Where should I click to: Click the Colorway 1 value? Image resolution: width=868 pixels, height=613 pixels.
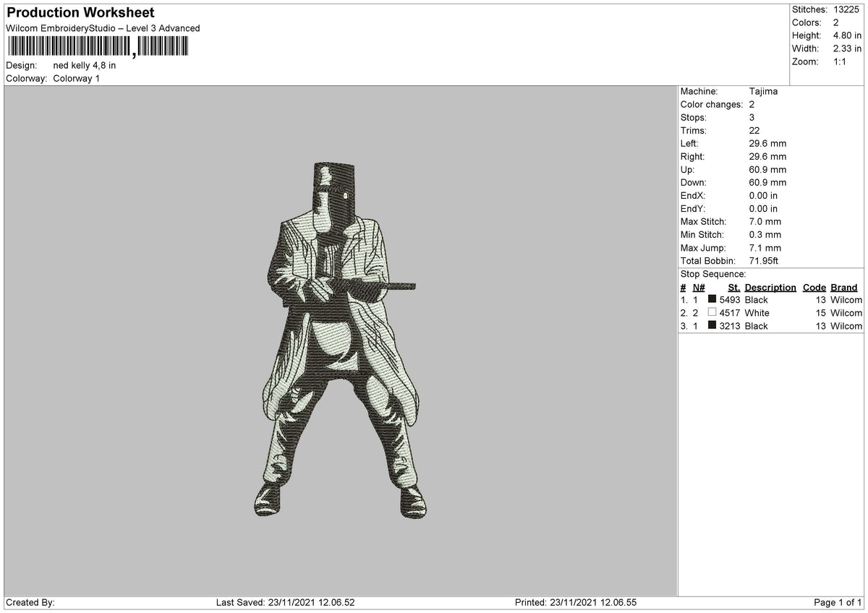click(x=77, y=78)
